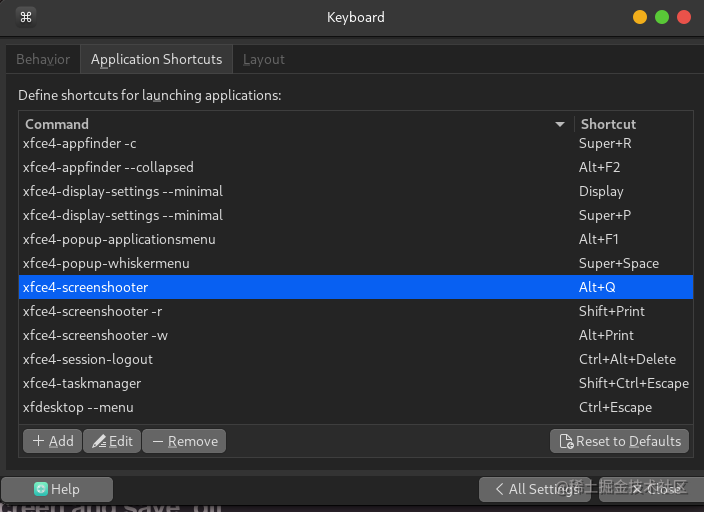The height and width of the screenshot is (512, 704).
Task: Click the Ctrl+Escape shortcut cell
Action: click(x=615, y=407)
